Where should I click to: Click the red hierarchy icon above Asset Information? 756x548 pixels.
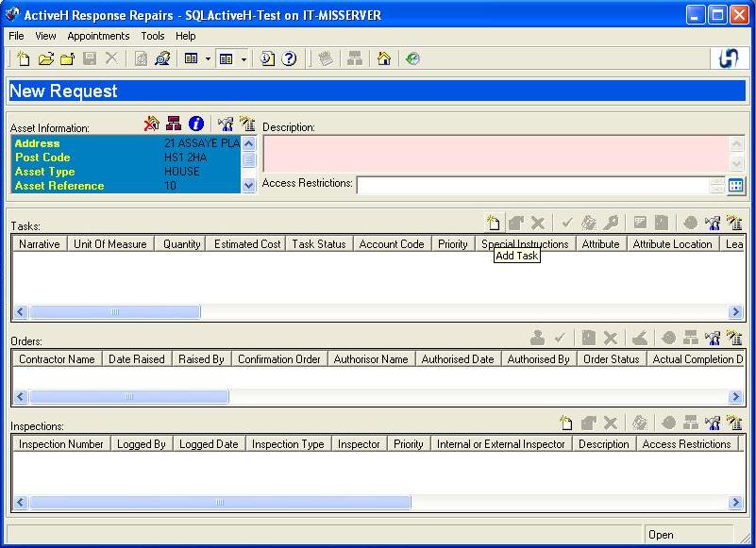coord(174,124)
